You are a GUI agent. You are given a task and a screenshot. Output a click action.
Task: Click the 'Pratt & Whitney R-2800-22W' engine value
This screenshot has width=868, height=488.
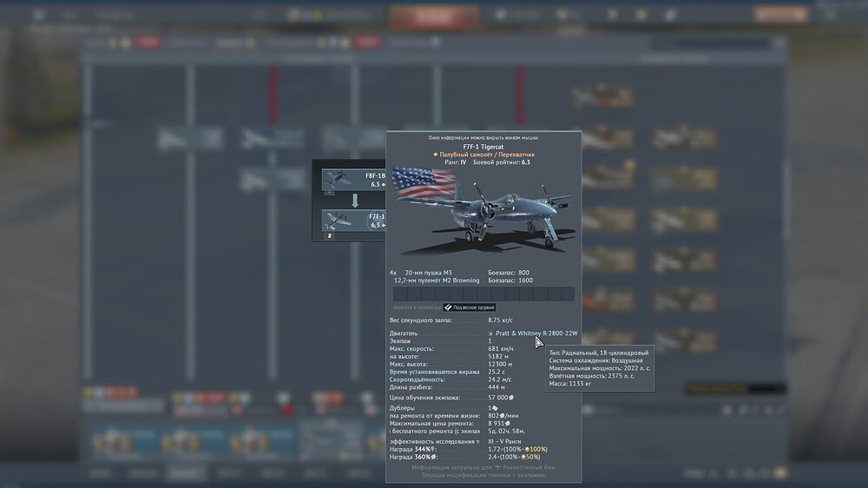pos(536,333)
